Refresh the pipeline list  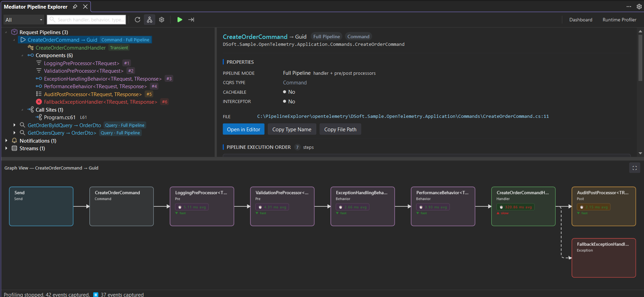click(137, 20)
